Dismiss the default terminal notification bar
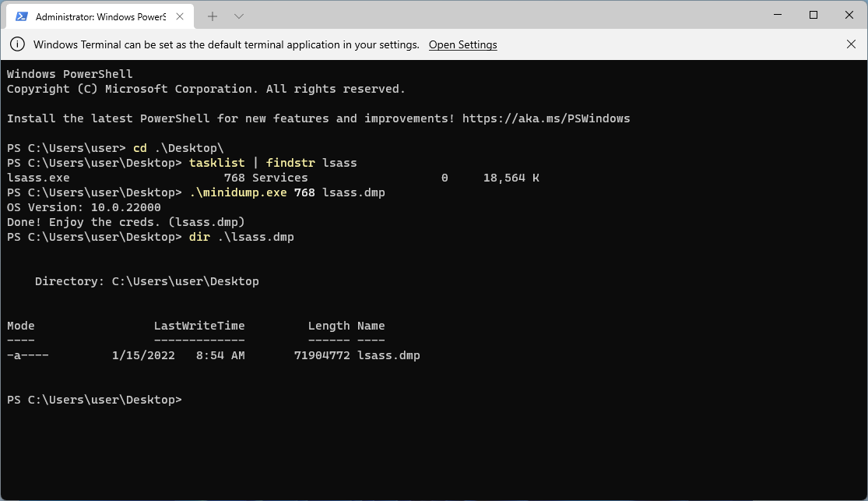The width and height of the screenshot is (868, 501). [x=851, y=44]
